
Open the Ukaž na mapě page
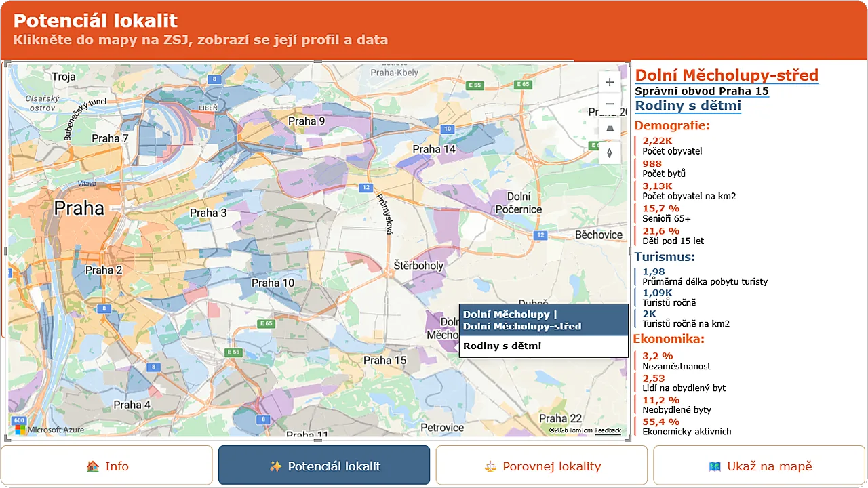[x=759, y=466]
